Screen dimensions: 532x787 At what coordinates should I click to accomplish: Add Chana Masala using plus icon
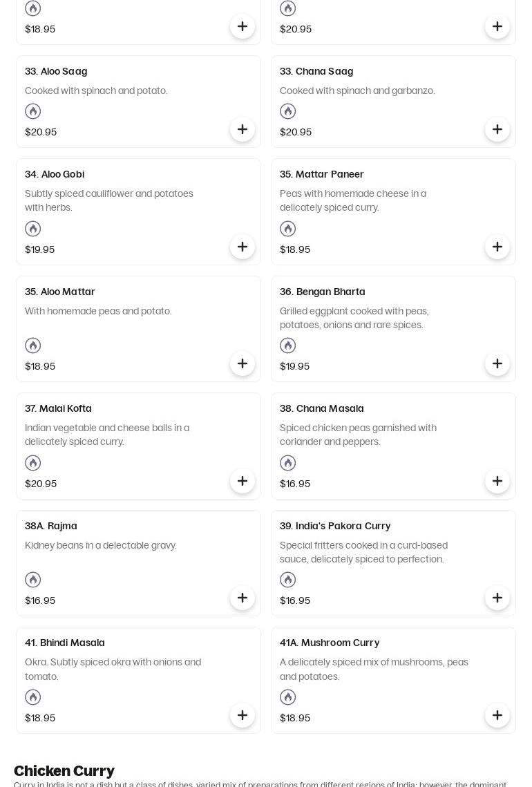coord(497,481)
